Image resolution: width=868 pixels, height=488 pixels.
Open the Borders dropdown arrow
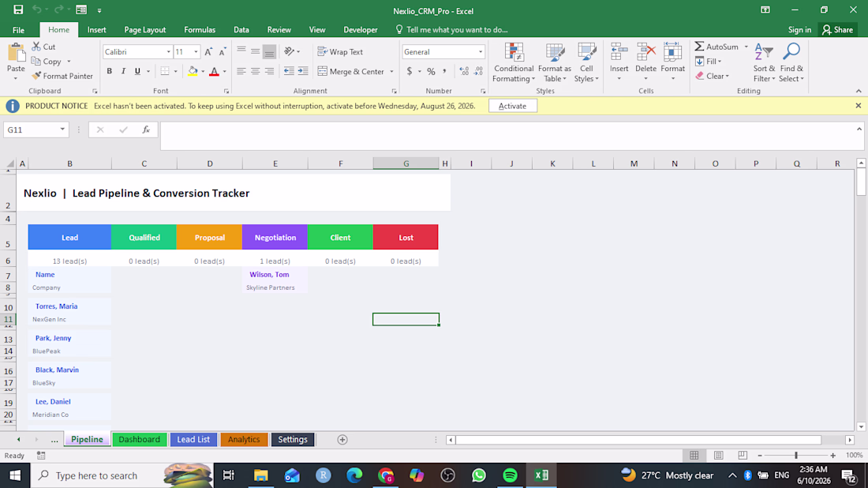tap(175, 71)
